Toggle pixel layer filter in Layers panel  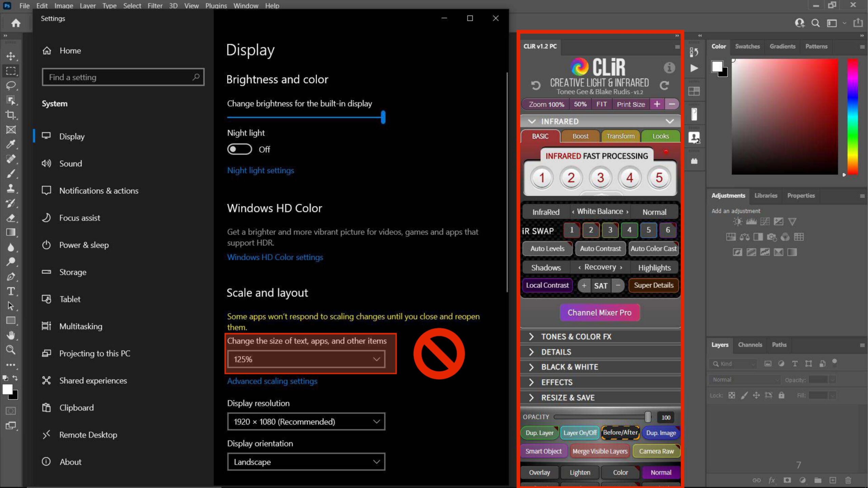point(768,364)
